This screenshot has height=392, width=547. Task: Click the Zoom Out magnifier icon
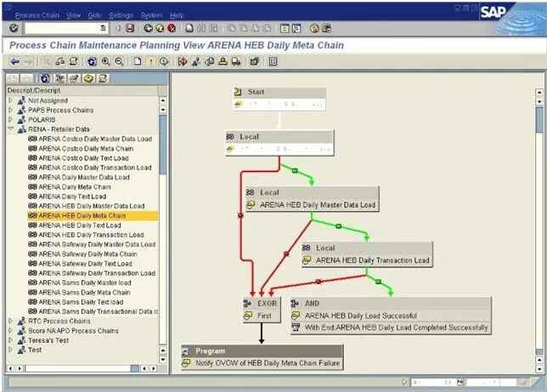(x=119, y=62)
